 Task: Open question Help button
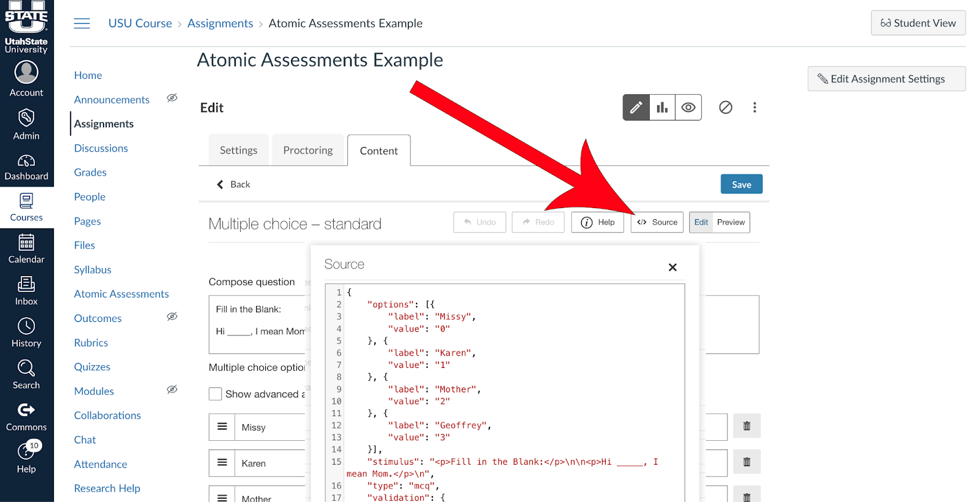point(598,222)
